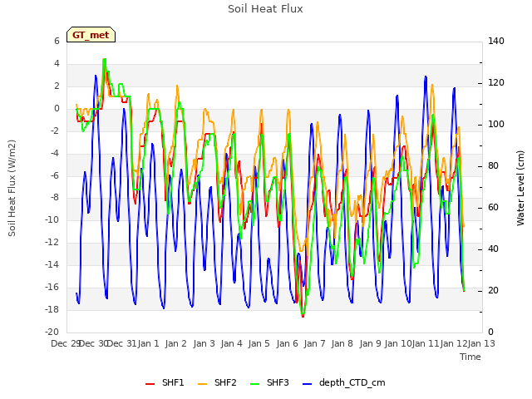This screenshot has height=399, width=532.
Task: Click the Dec 31 x-axis tick label
Action: (x=121, y=343)
